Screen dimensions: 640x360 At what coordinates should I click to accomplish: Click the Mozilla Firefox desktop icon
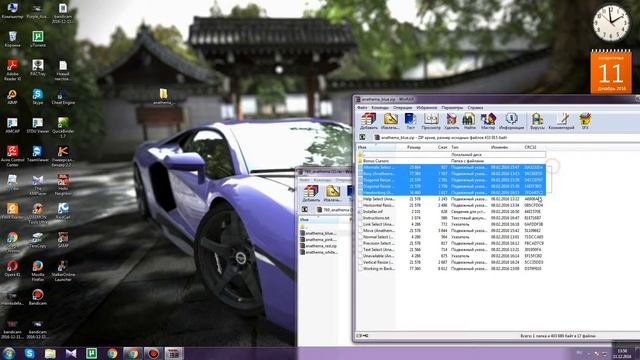click(x=38, y=270)
